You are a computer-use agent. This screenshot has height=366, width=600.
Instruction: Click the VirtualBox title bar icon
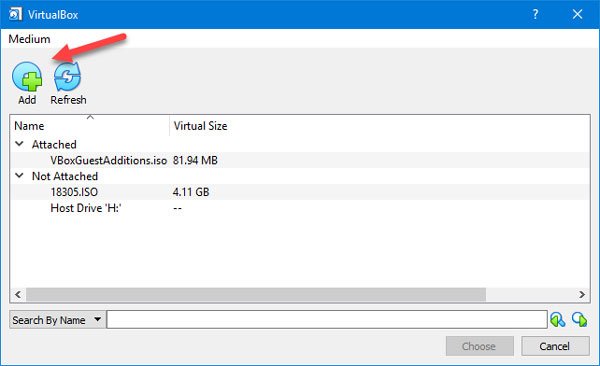(15, 15)
